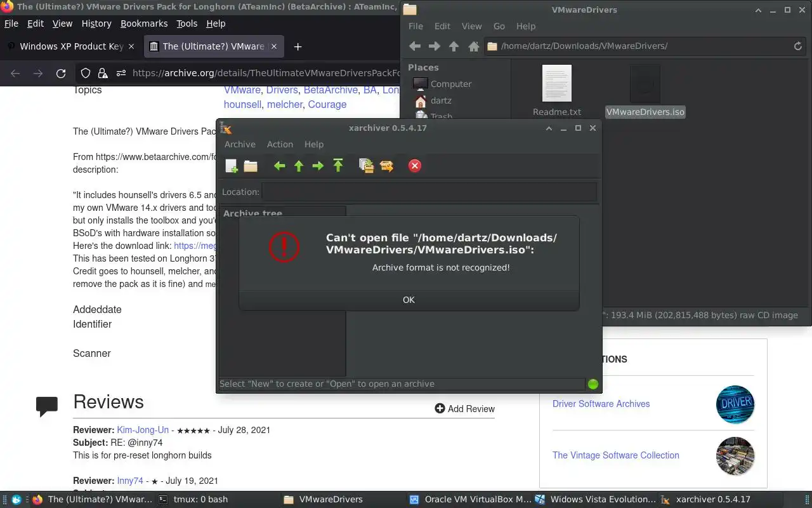Click the Driver collection thumbnail
Viewport: 812px width, 508px height.
click(735, 404)
